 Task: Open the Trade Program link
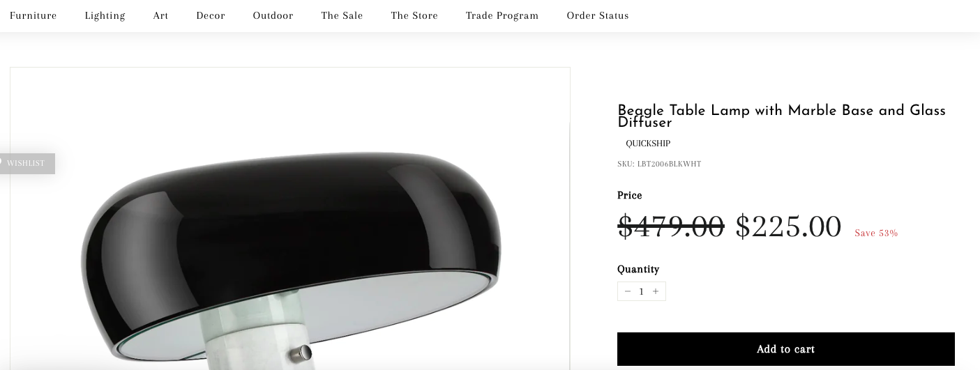502,15
